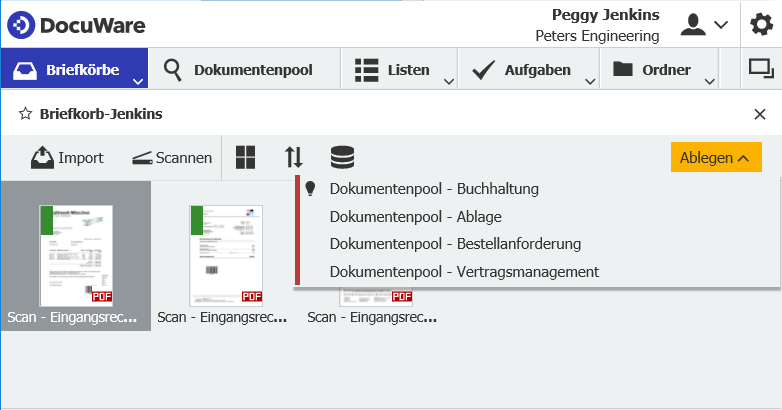782x410 pixels.
Task: Expand the Listen tab arrow
Action: click(449, 81)
